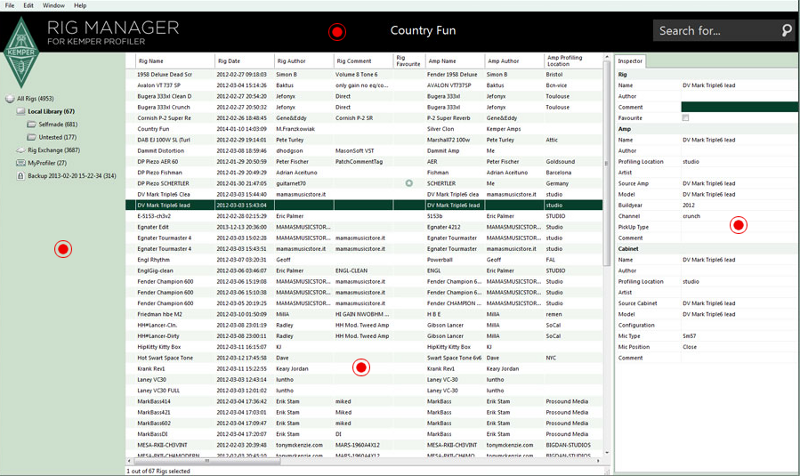Select the 'Egnater Edit' rig
The image size is (800, 476).
364,227
